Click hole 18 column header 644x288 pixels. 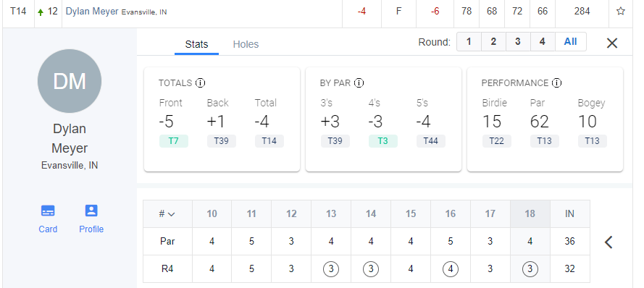[x=530, y=213]
